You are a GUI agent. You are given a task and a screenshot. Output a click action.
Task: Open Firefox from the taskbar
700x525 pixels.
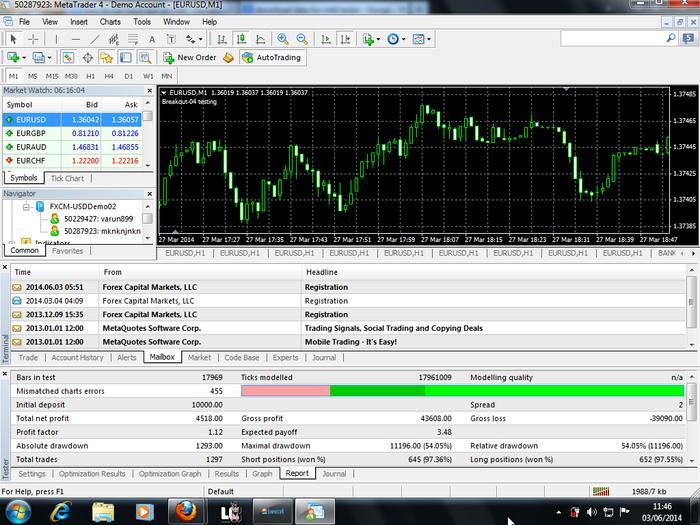(185, 511)
